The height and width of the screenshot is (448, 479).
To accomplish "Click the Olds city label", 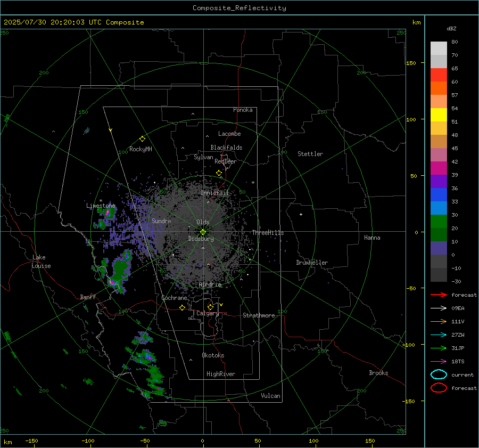I will (x=203, y=222).
